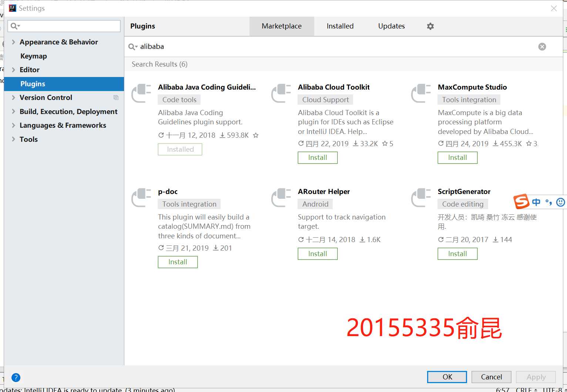Click the disabled Apply button
Viewport: 567px width, 392px height.
(536, 377)
